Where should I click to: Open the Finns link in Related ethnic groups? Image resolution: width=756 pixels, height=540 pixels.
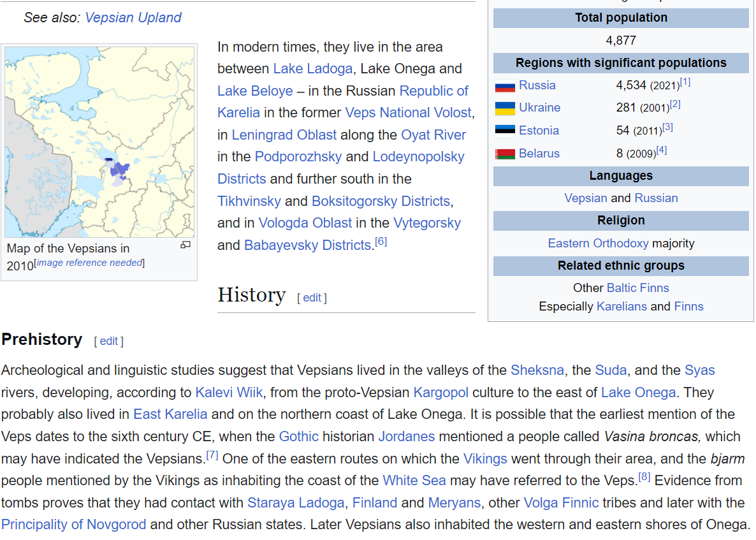(689, 307)
